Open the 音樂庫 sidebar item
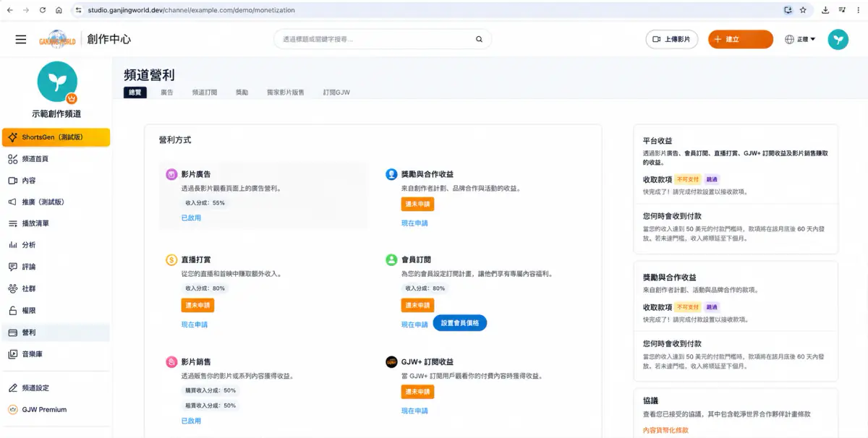The height and width of the screenshot is (438, 868). tap(55, 354)
